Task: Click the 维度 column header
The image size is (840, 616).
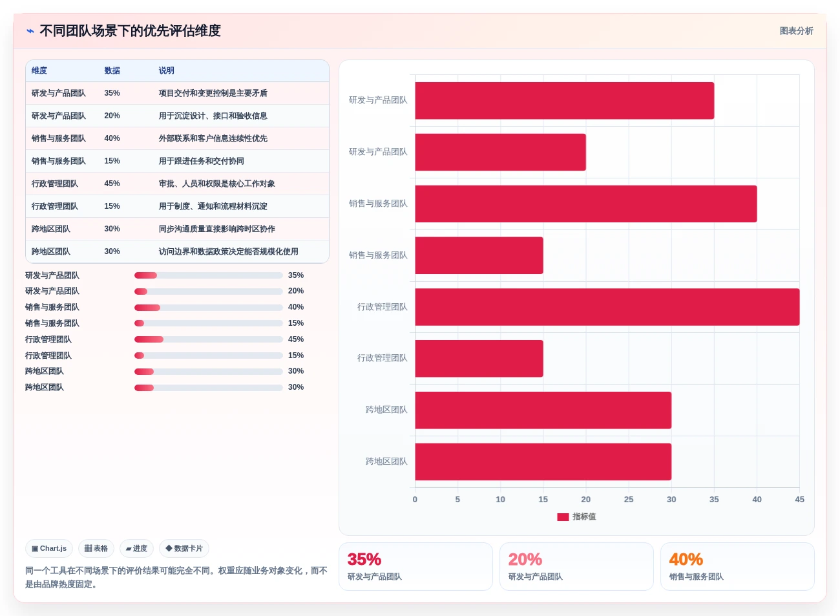Action: (x=39, y=70)
